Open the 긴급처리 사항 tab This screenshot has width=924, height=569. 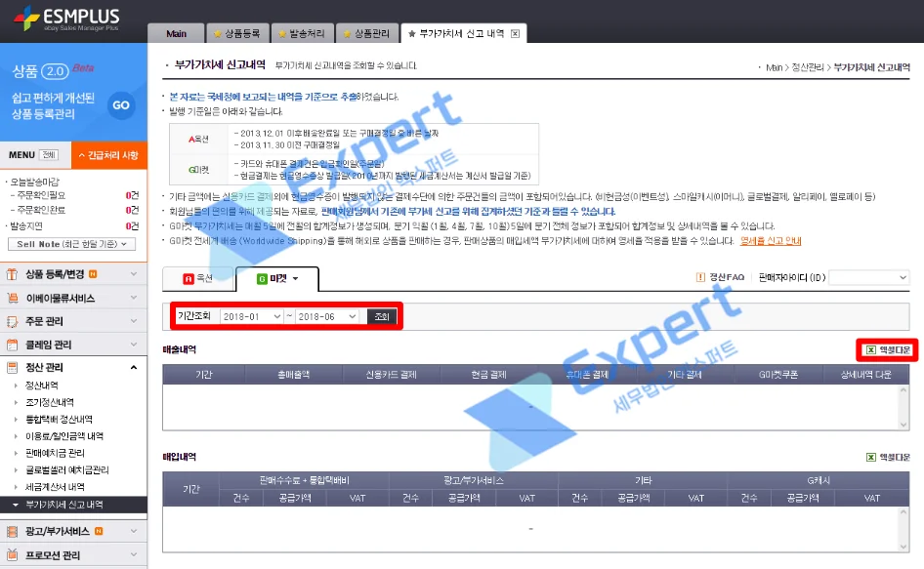(109, 155)
